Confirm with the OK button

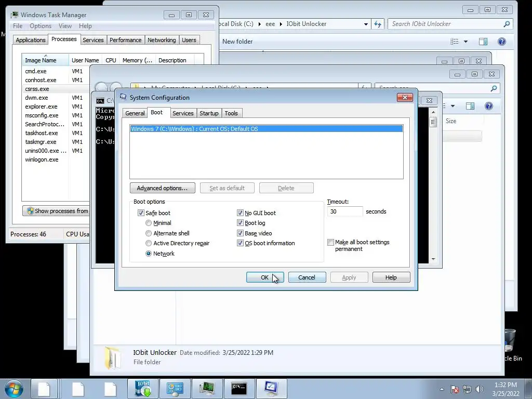pyautogui.click(x=265, y=277)
